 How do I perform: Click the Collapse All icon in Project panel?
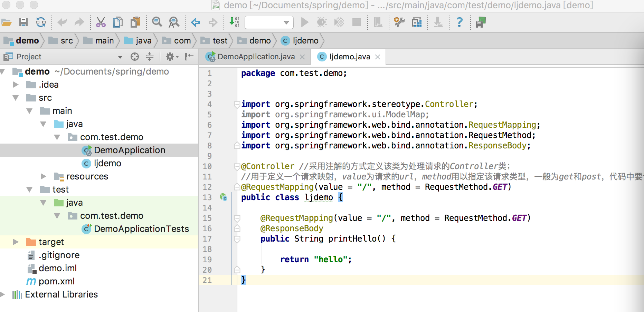point(150,57)
